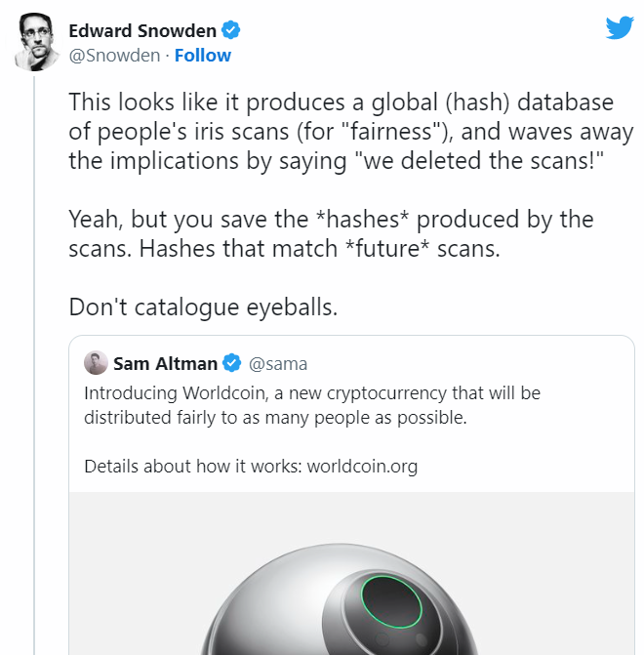644x655 pixels.
Task: Click the @Snowden handle
Action: pyautogui.click(x=114, y=55)
